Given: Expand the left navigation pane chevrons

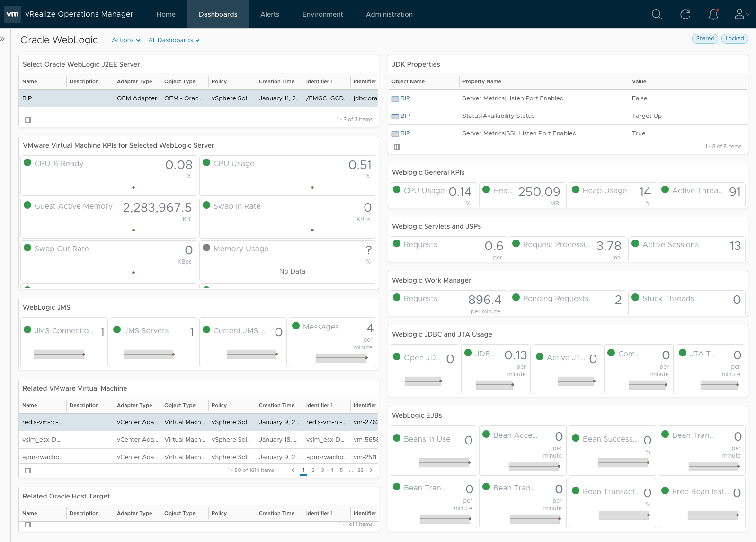Looking at the screenshot, I should (x=3, y=39).
